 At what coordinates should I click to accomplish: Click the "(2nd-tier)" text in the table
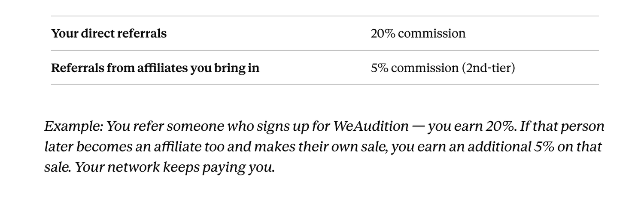pyautogui.click(x=488, y=68)
